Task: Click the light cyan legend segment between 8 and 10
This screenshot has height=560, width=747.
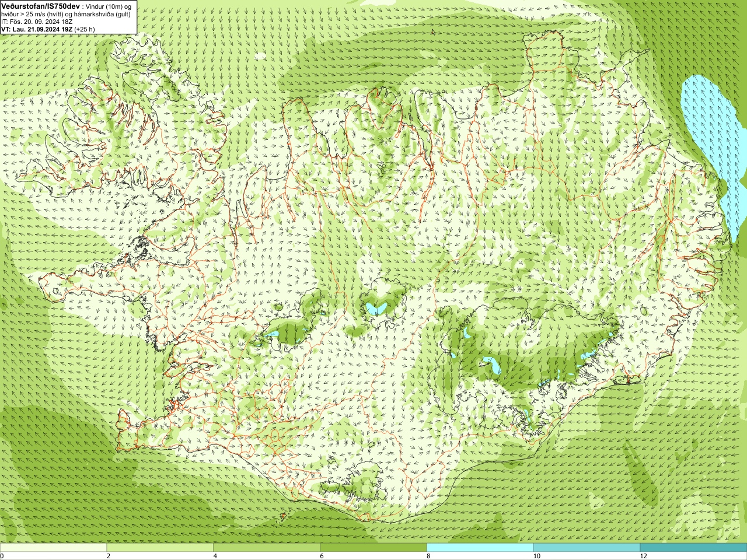Action: coord(480,548)
